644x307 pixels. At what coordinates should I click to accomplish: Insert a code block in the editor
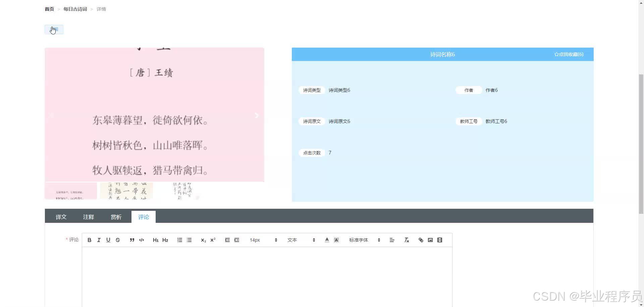point(142,240)
